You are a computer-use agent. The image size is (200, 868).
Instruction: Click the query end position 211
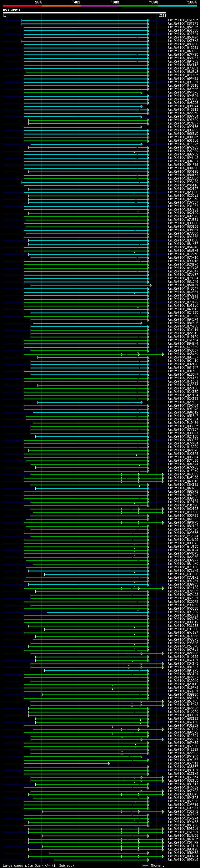[x=162, y=16]
